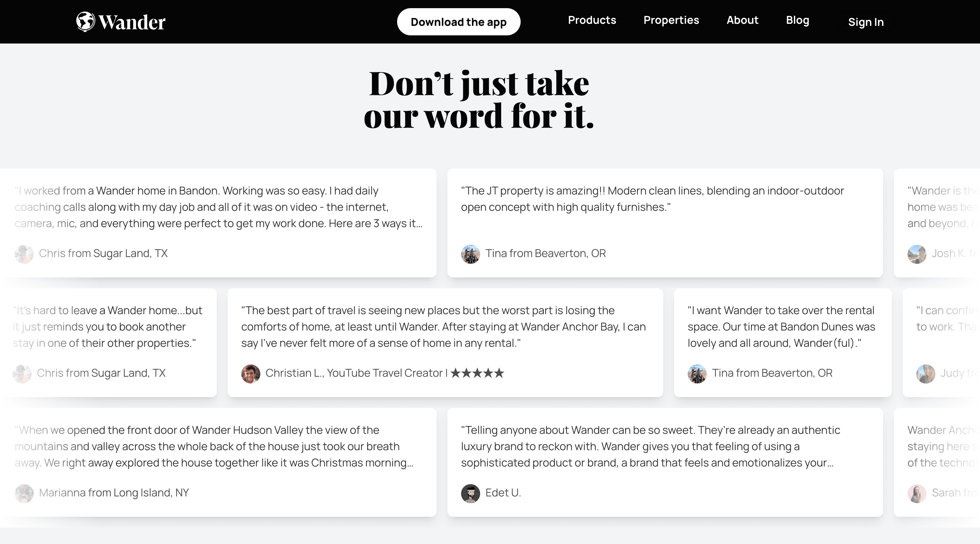Click the Properties navigation menu item
Screen dimensions: 980x544
point(671,20)
